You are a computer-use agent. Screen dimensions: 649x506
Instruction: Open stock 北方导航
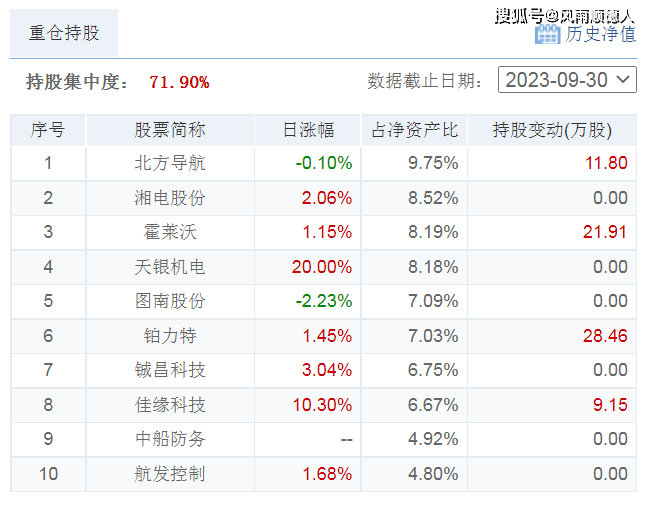pos(170,163)
